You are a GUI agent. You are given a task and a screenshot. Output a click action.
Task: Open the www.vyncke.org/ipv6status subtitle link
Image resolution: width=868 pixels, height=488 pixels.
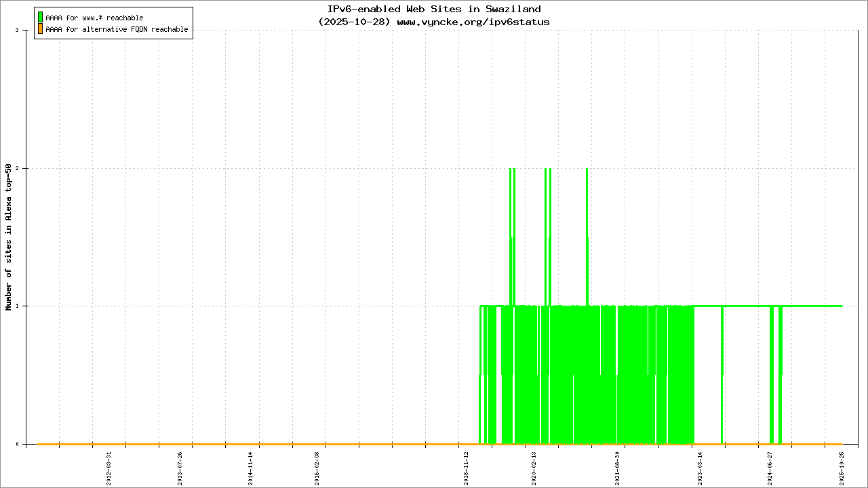pos(473,22)
